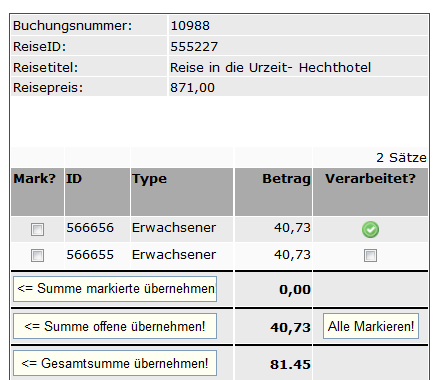Viewport: 434px width, 380px height.
Task: Sort by the Betrag column header
Action: pos(286,179)
